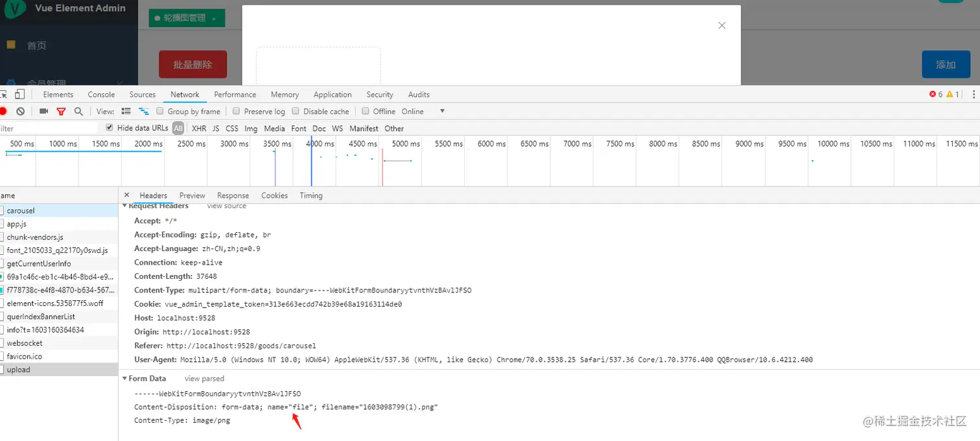The width and height of the screenshot is (980, 441).
Task: Click the 首页 sidebar icon
Action: pos(10,45)
